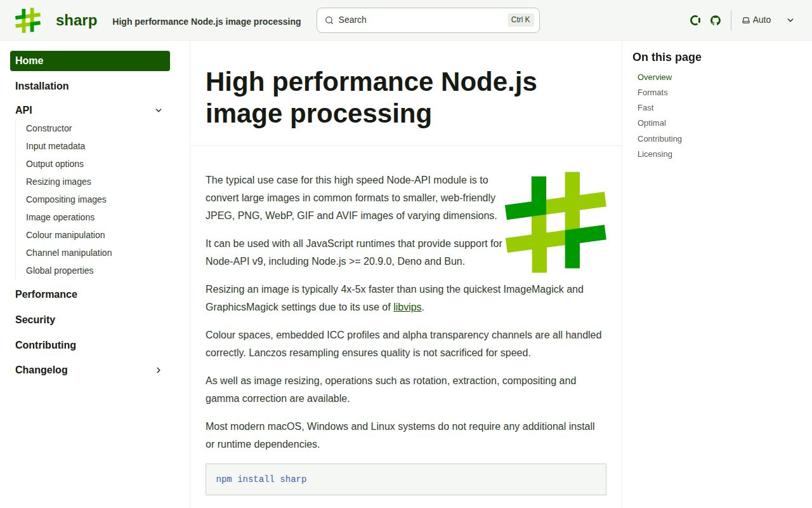Open the Constructor API page

[49, 128]
